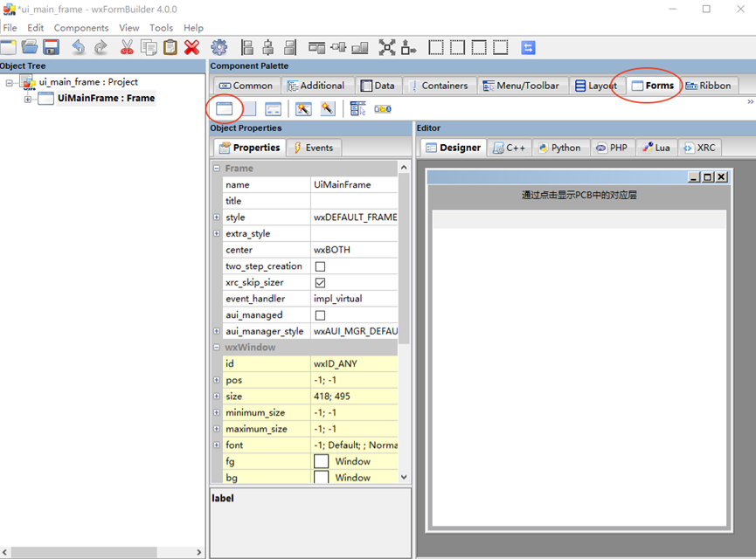
Task: Pick the fg color swatch
Action: [321, 461]
